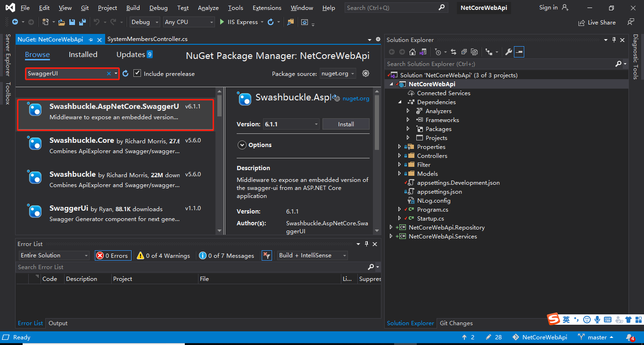Image resolution: width=644 pixels, height=345 pixels.
Task: Click the Live Share icon
Action: 582,23
